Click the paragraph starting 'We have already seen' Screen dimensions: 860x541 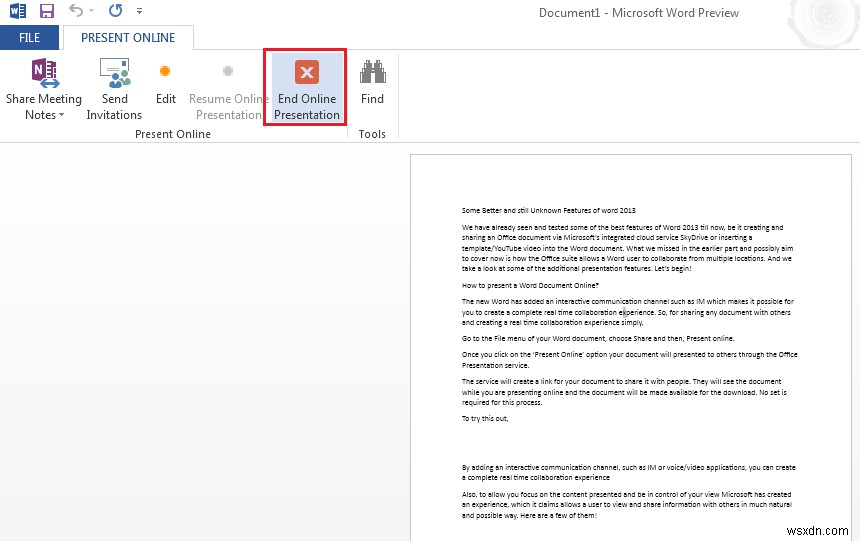627,248
